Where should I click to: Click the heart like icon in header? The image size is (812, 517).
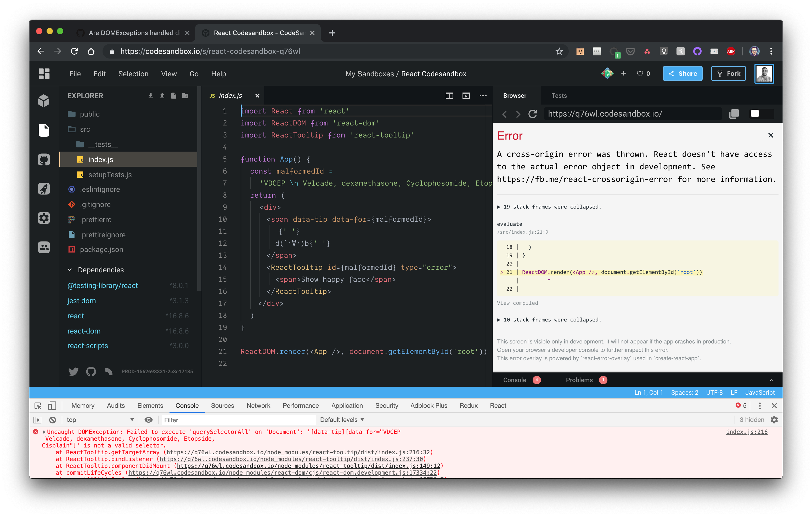640,74
